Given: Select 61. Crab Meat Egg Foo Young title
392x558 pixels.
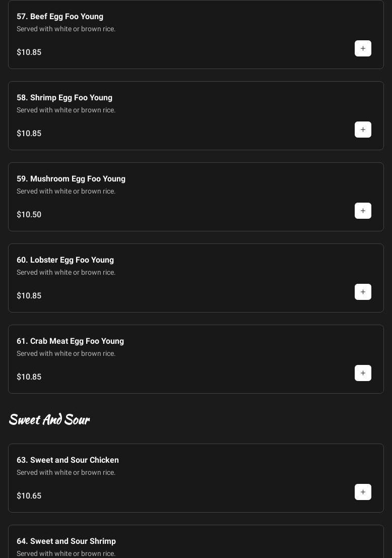Looking at the screenshot, I should pyautogui.click(x=71, y=341).
